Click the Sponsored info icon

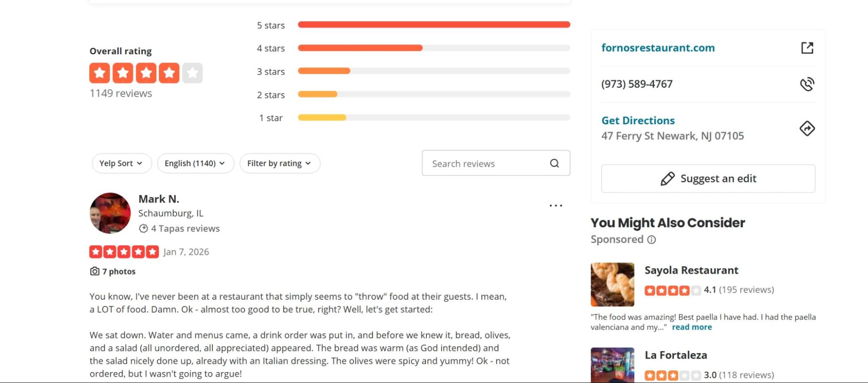coord(651,240)
